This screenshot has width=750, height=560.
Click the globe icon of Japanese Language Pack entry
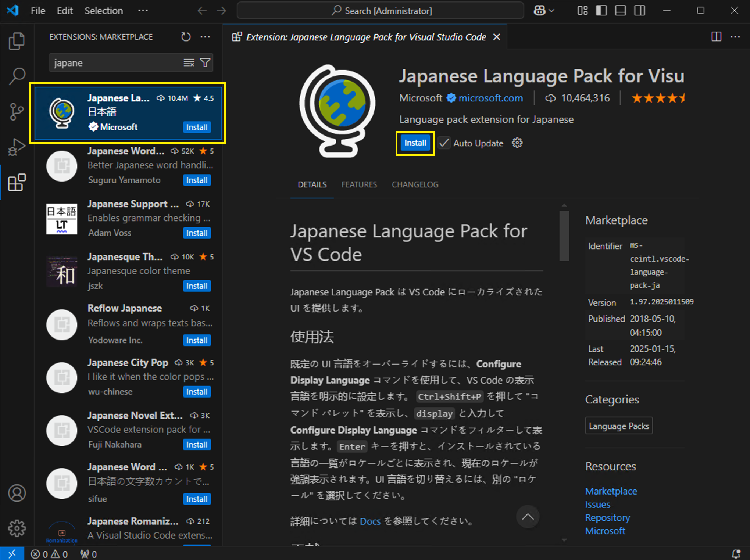click(x=62, y=113)
